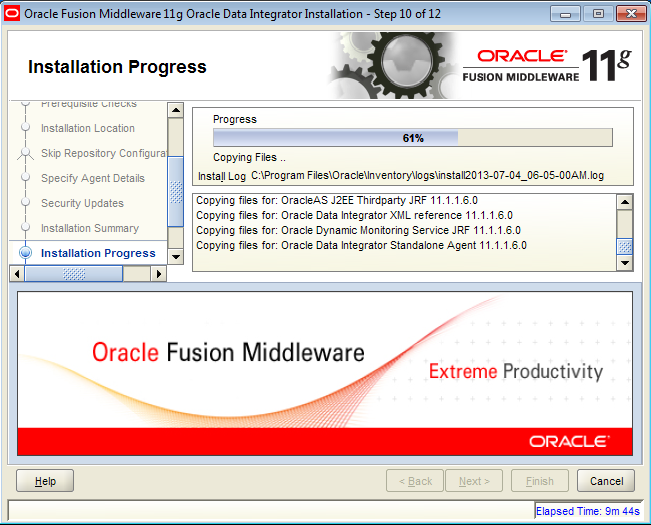Maximize the installer window
Screen dimensions: 651x525
598,14
